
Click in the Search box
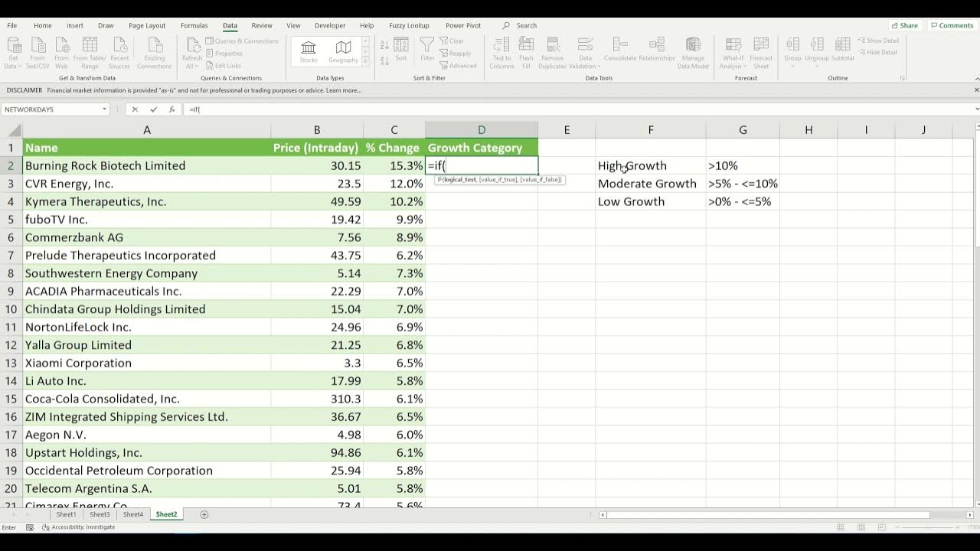pos(527,25)
